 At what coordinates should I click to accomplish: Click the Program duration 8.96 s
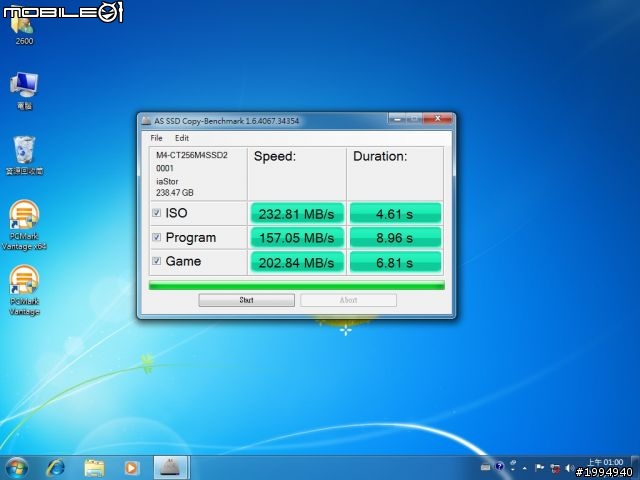tap(395, 238)
